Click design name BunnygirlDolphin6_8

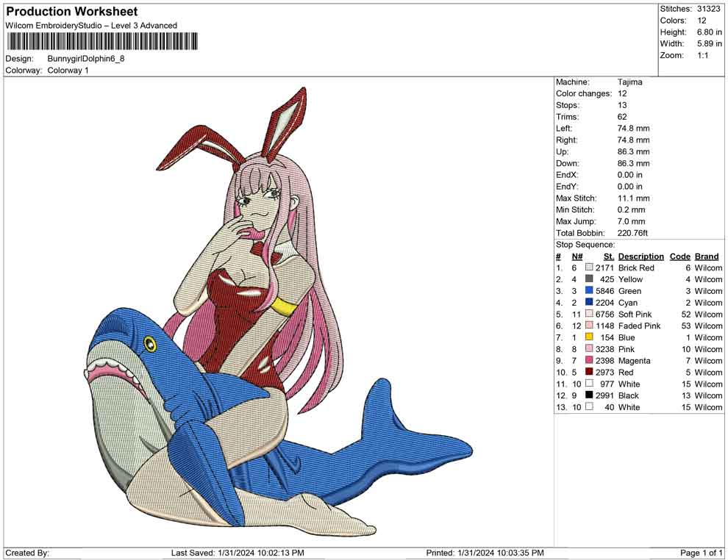pyautogui.click(x=86, y=59)
